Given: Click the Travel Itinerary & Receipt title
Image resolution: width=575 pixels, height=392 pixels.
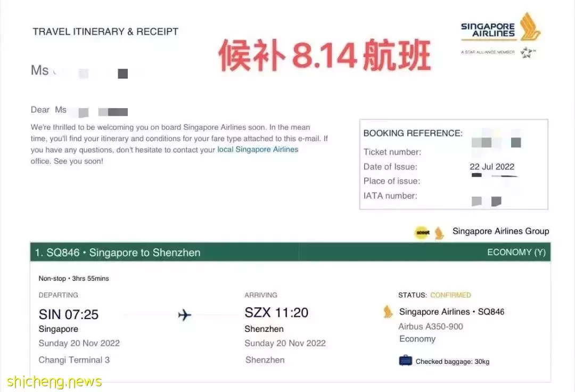Looking at the screenshot, I should pos(105,31).
